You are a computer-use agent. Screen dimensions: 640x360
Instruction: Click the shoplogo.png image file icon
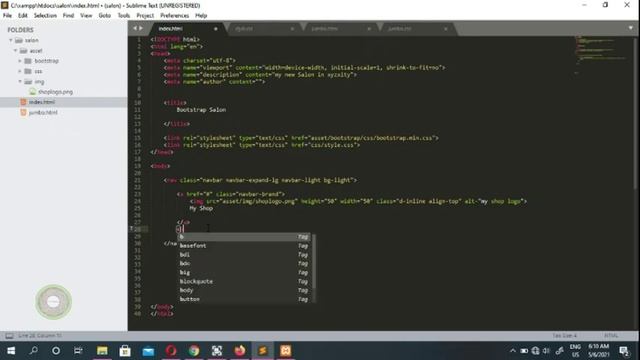(x=33, y=92)
